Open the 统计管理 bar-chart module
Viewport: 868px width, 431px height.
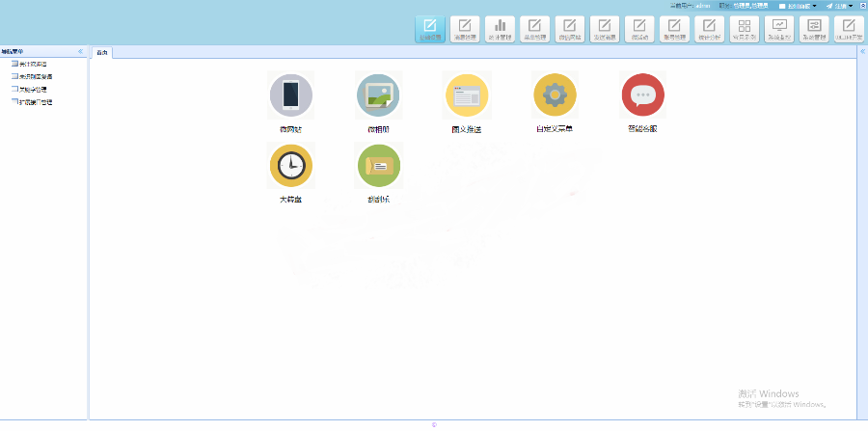point(500,29)
